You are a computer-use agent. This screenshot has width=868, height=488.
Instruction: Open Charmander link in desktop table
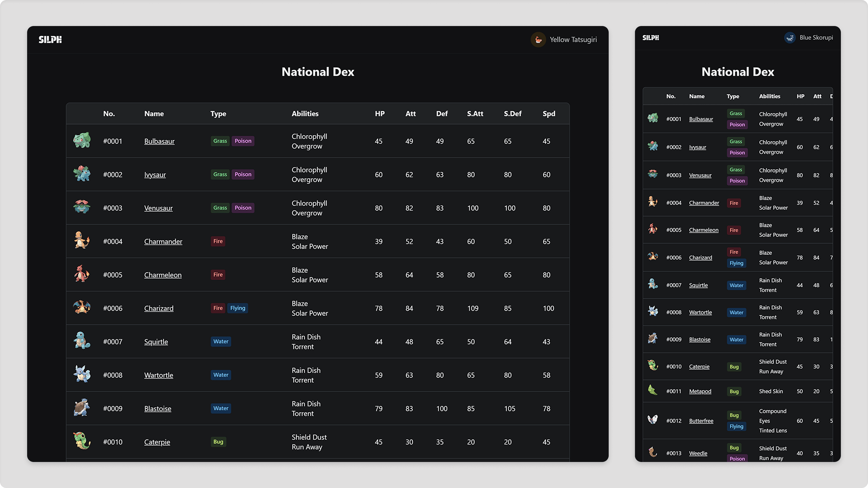click(163, 242)
